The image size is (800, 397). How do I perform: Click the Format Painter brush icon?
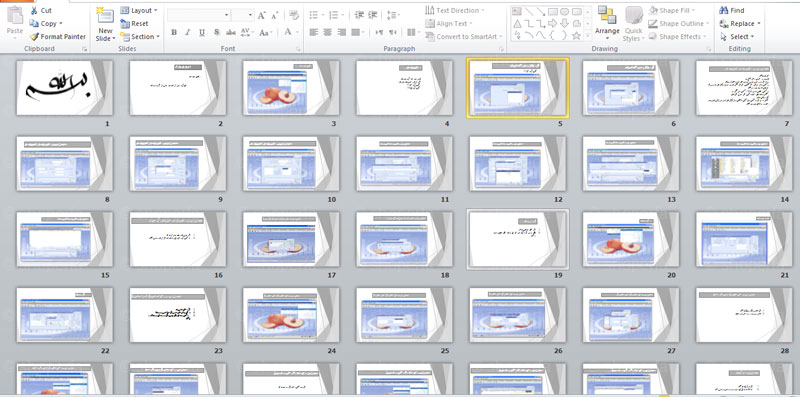(34, 37)
